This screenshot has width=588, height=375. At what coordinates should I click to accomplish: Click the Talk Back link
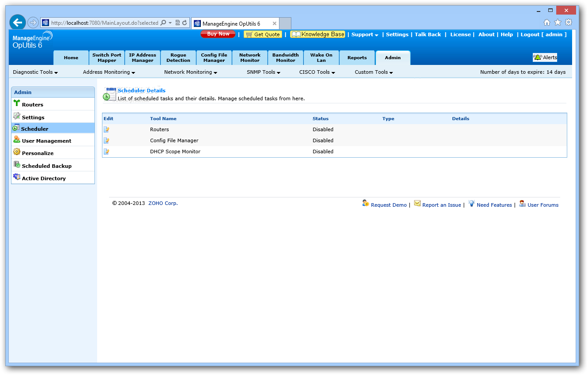pos(428,34)
